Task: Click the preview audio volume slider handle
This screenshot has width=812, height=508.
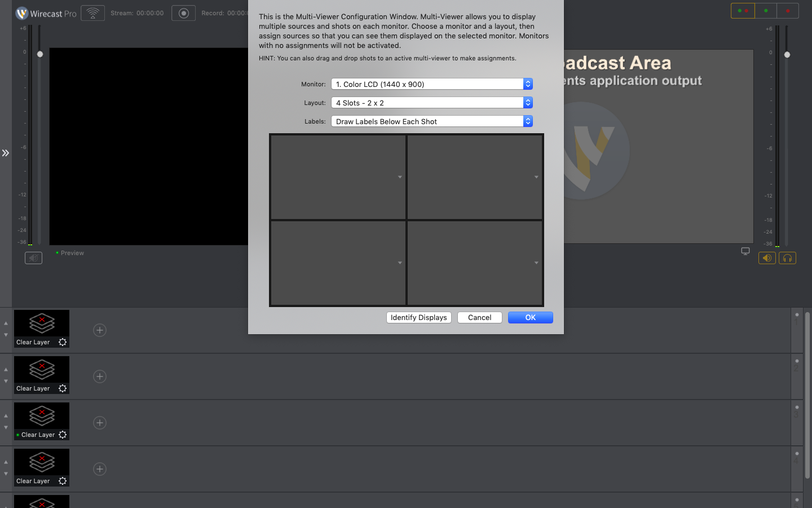Action: pos(40,54)
